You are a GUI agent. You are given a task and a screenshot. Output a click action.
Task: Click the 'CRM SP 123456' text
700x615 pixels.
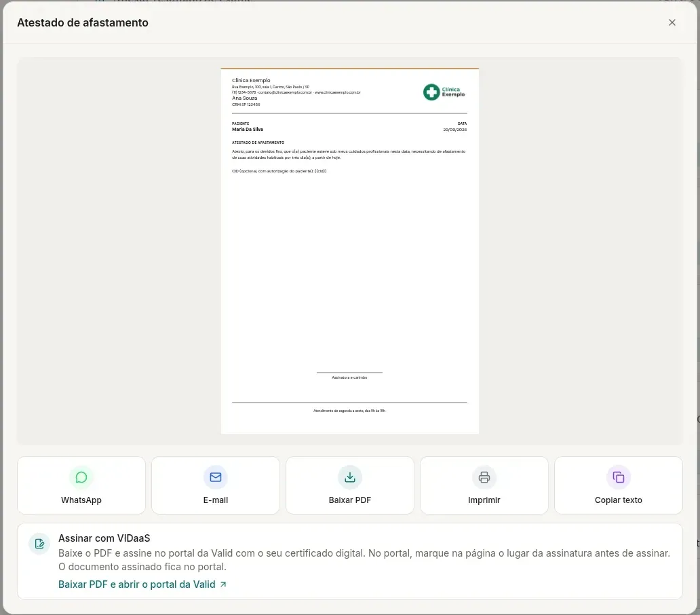tap(246, 105)
